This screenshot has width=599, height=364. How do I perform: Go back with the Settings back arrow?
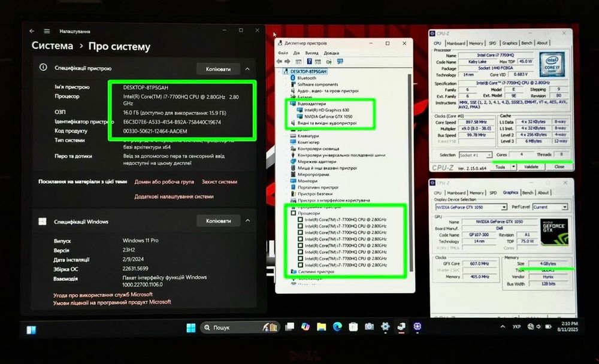tap(32, 31)
